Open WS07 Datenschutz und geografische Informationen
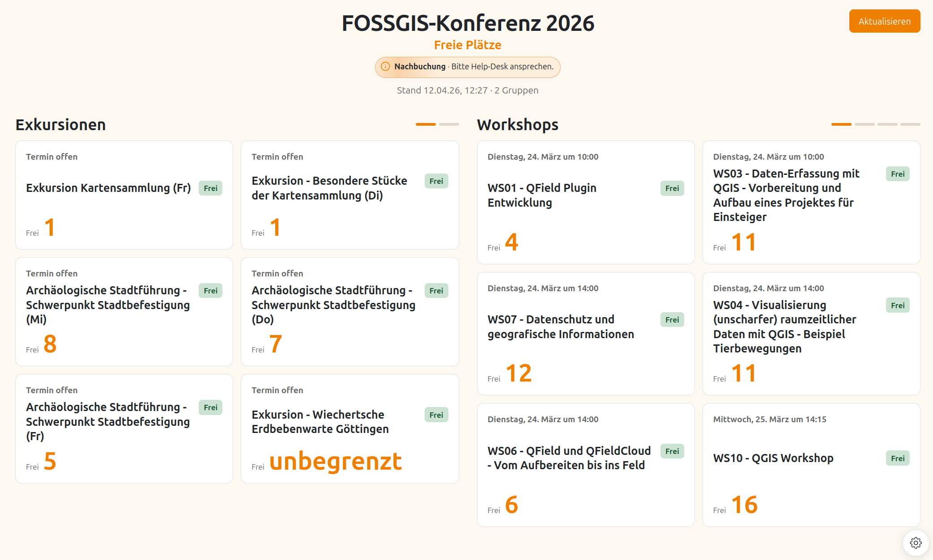This screenshot has width=933, height=560. pos(585,333)
